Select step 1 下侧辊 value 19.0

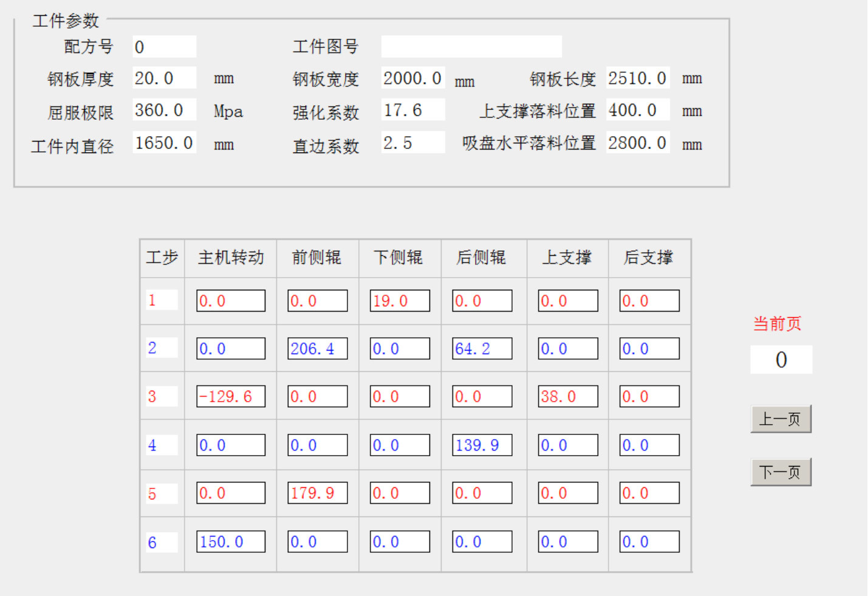[400, 301]
